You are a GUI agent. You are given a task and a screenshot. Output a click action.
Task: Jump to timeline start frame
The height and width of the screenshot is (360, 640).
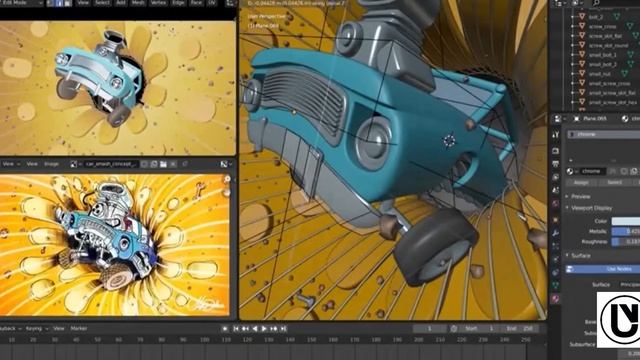click(x=236, y=329)
